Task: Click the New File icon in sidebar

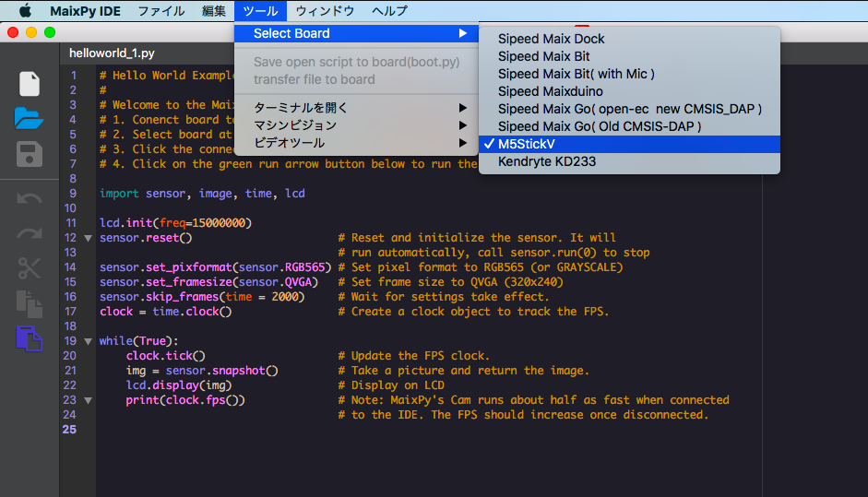Action: [x=30, y=84]
